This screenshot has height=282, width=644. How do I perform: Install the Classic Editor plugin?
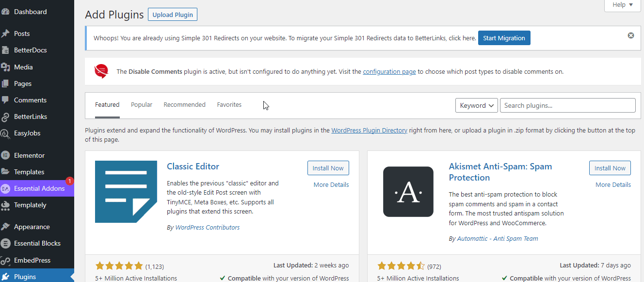(x=328, y=168)
